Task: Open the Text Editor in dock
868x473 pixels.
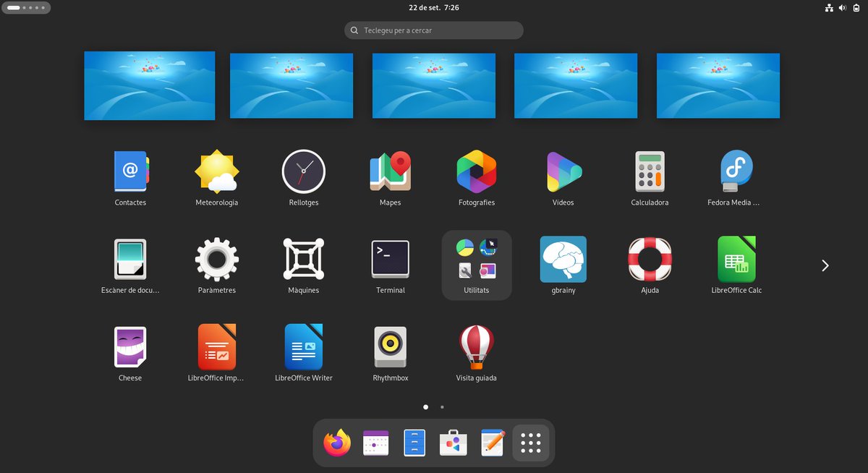Action: (492, 443)
